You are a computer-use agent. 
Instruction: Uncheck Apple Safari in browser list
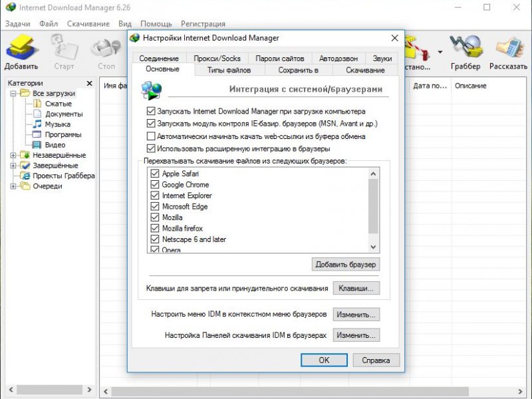[155, 174]
